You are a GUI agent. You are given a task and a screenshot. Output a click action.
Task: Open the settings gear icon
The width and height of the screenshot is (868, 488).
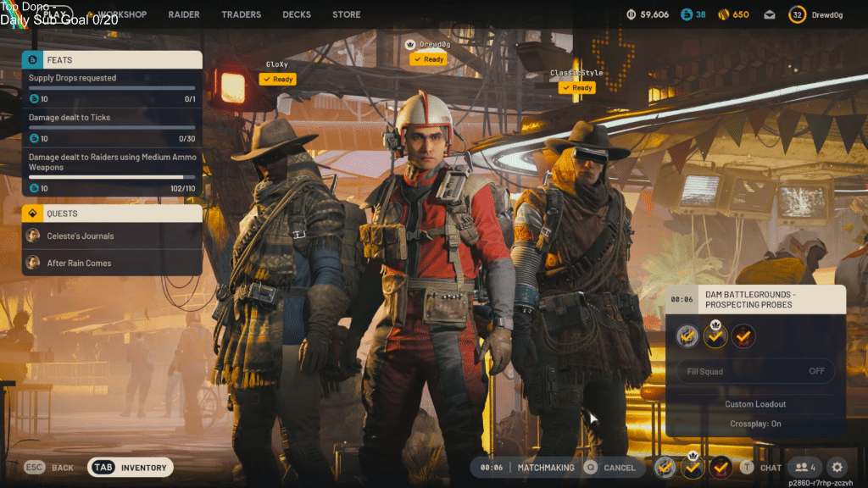point(837,467)
